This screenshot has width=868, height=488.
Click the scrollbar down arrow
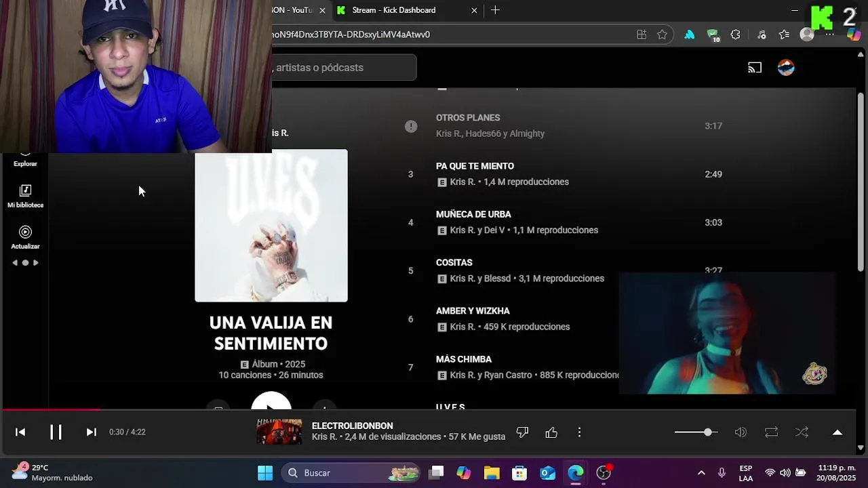tap(861, 447)
